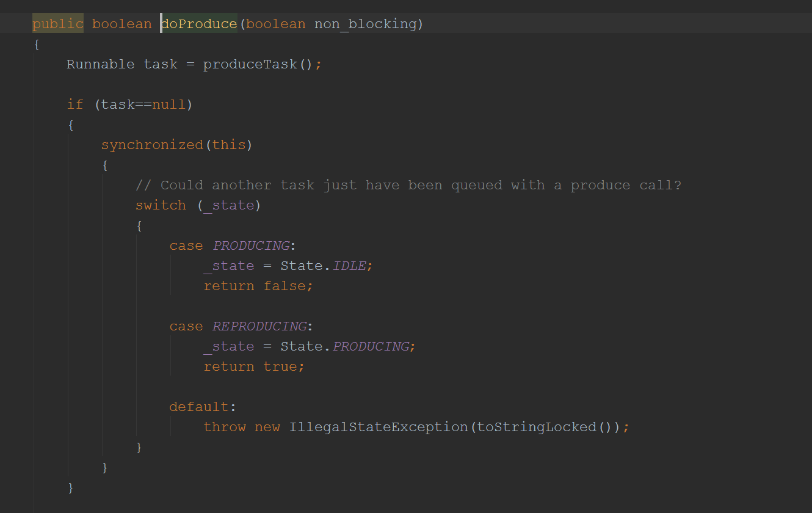Click the synchronized(this) statement

coord(177,145)
